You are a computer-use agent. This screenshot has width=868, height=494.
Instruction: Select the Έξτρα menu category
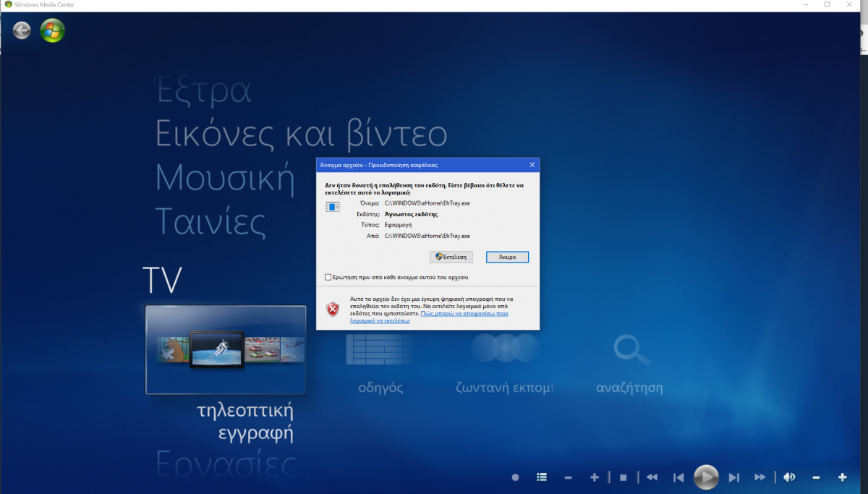pyautogui.click(x=204, y=92)
